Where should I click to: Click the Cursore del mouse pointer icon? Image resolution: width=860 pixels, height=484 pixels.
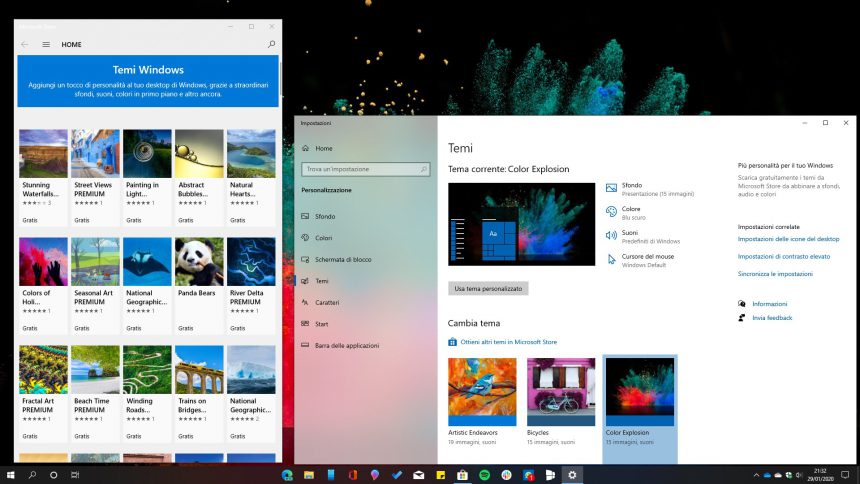point(612,260)
